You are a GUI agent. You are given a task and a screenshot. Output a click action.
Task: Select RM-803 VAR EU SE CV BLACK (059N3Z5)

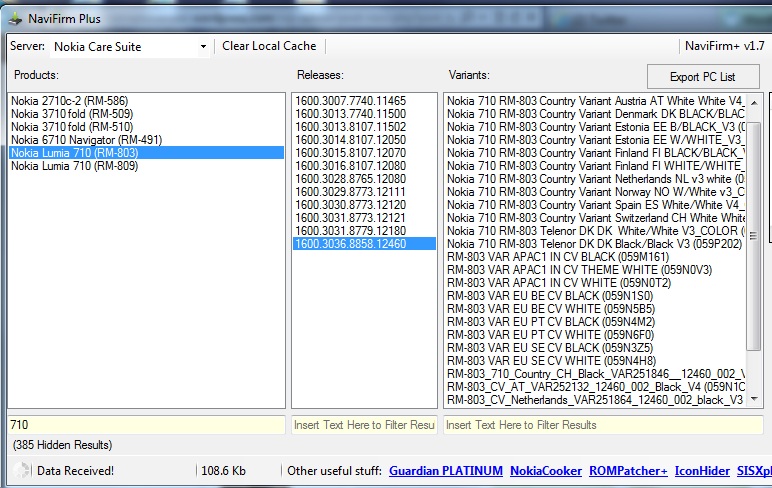tap(596, 348)
